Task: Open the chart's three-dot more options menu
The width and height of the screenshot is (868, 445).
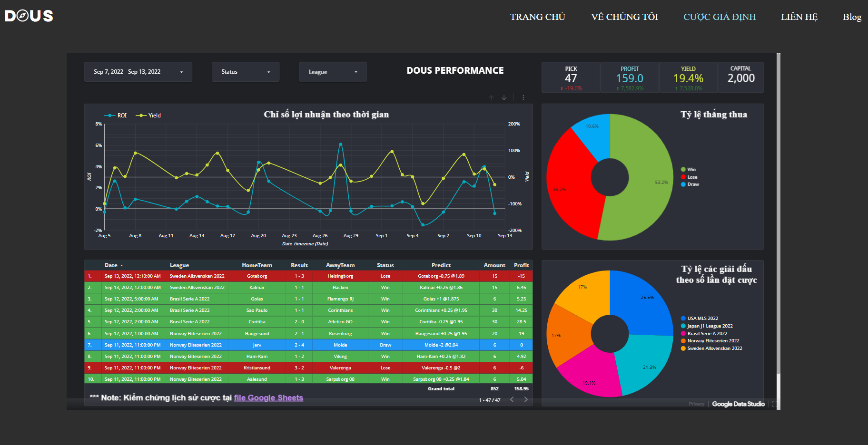Action: [x=523, y=98]
